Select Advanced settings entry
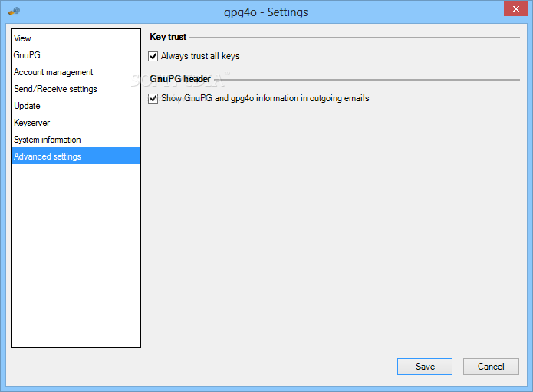 point(76,156)
